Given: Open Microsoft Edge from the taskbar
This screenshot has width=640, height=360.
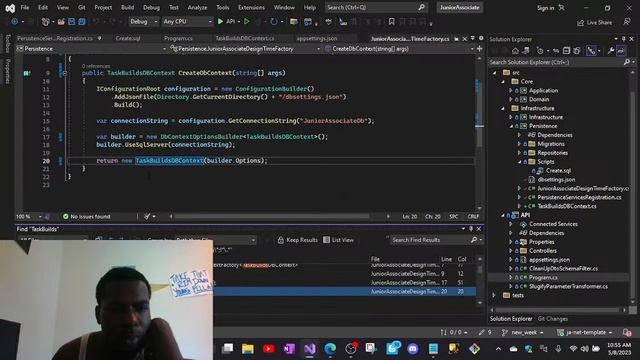Looking at the screenshot, I should click(330, 349).
